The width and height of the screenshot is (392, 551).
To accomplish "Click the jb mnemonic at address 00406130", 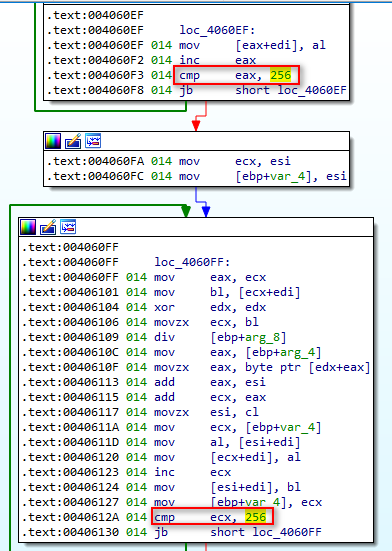I will point(161,532).
